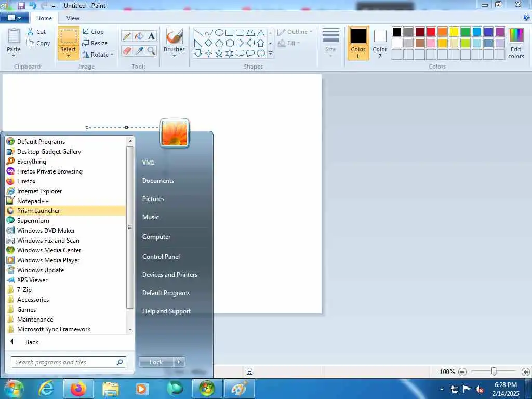532x399 pixels.
Task: Click the Search programs and files box
Action: 69,362
